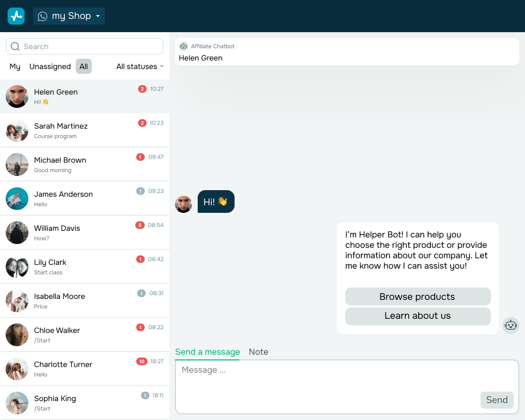This screenshot has height=420, width=525.
Task: Click the Browse products button
Action: click(x=418, y=297)
